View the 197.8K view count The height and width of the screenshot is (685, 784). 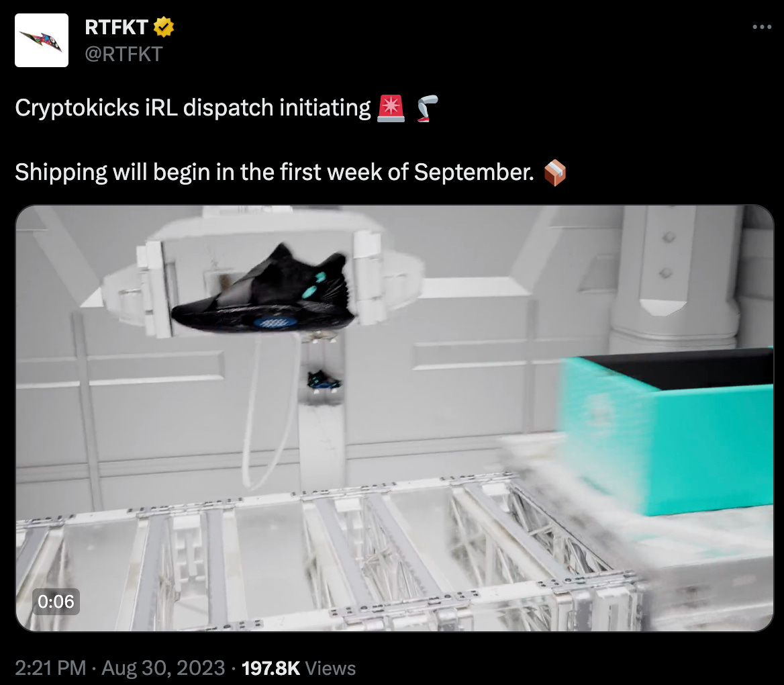[271, 668]
